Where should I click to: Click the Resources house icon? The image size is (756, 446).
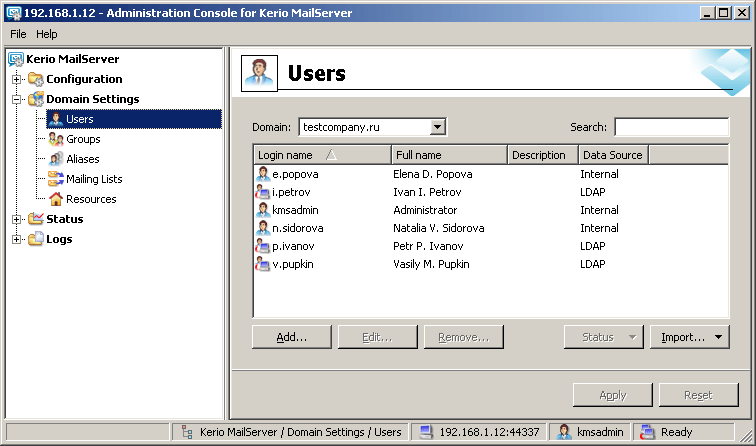click(56, 199)
